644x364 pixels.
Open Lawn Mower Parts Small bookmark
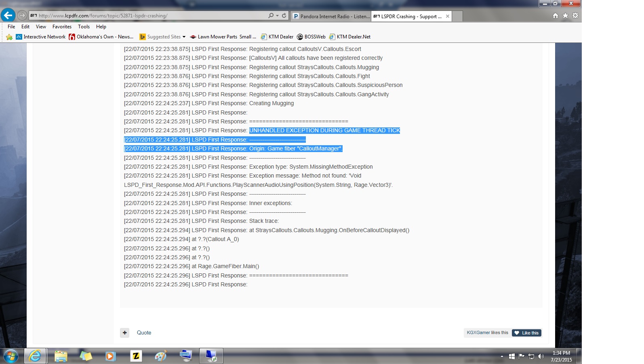coord(223,37)
